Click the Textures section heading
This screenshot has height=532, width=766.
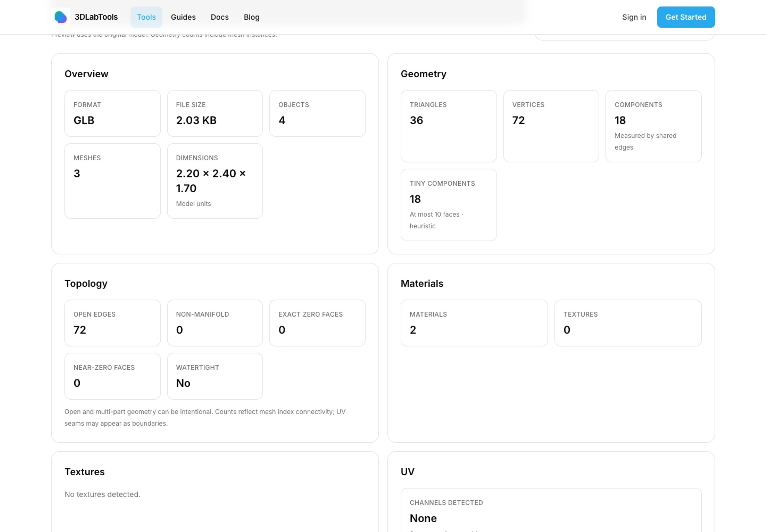(85, 472)
